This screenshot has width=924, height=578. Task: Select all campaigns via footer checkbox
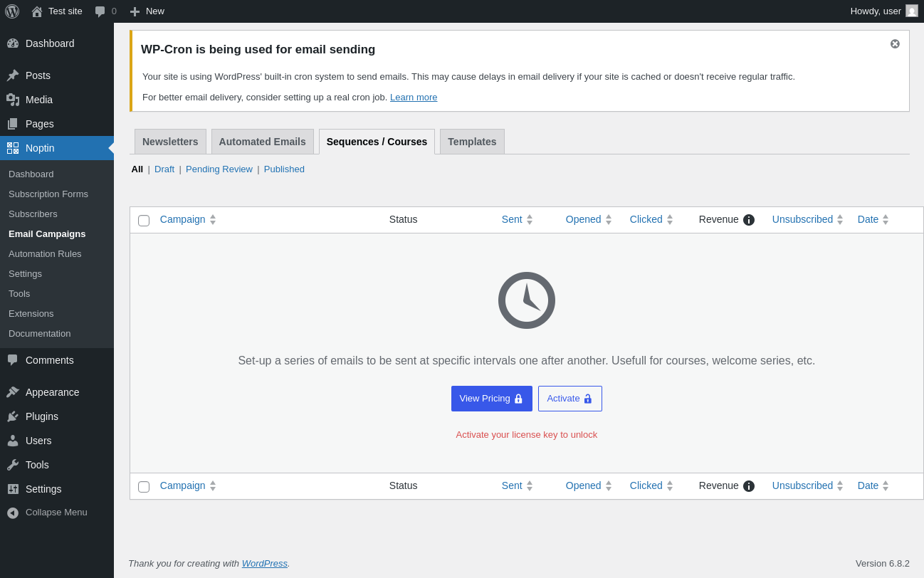tap(144, 487)
